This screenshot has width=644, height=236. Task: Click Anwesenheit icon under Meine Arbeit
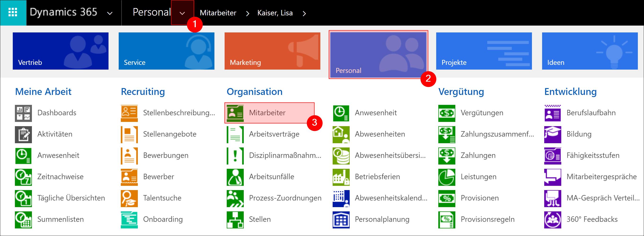[x=23, y=156]
